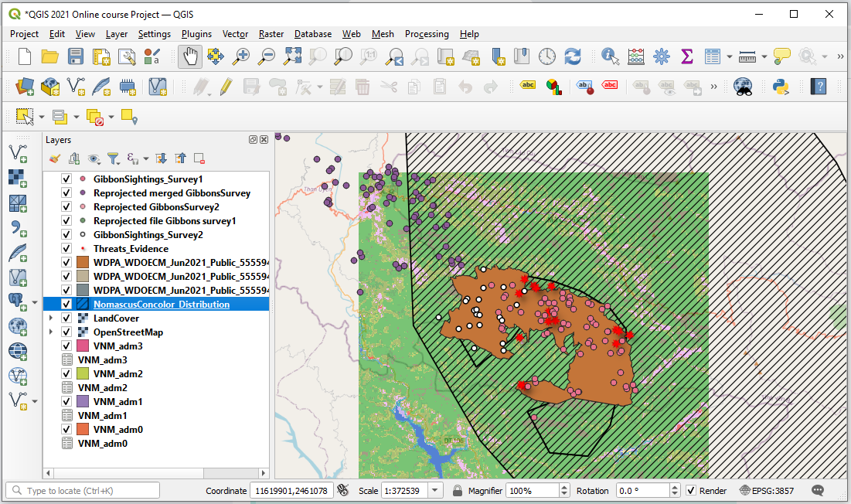Open the Scale dropdown list
851x504 pixels.
coord(435,491)
